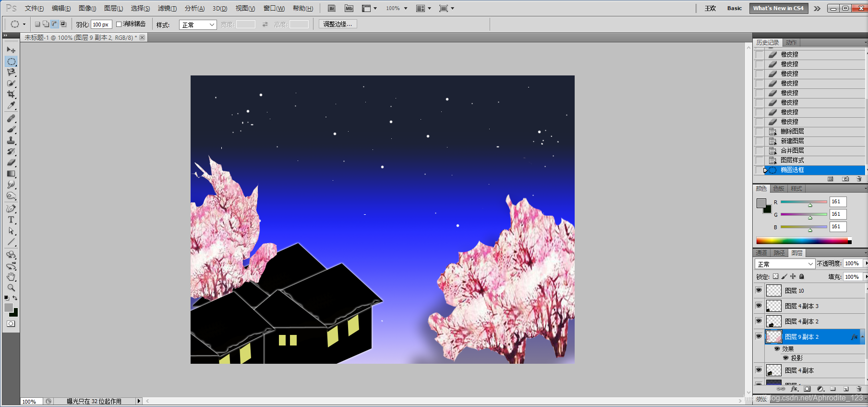
Task: Select the Crop tool
Action: (x=11, y=94)
